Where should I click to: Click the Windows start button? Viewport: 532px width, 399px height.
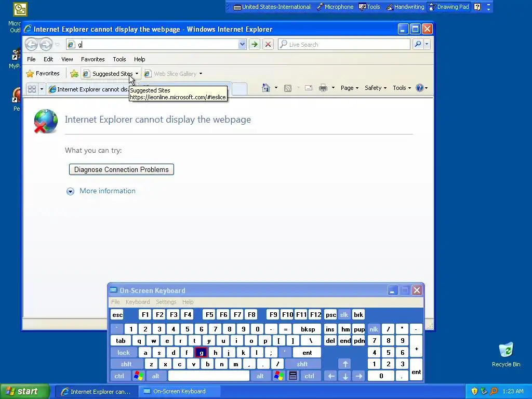pos(24,391)
